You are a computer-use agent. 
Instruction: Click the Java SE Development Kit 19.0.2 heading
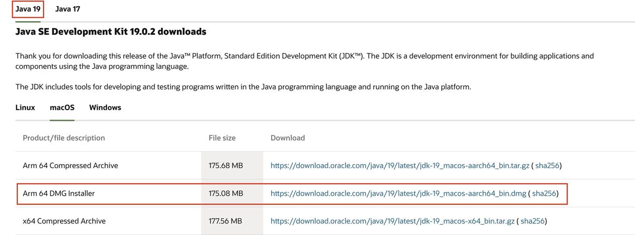[111, 32]
